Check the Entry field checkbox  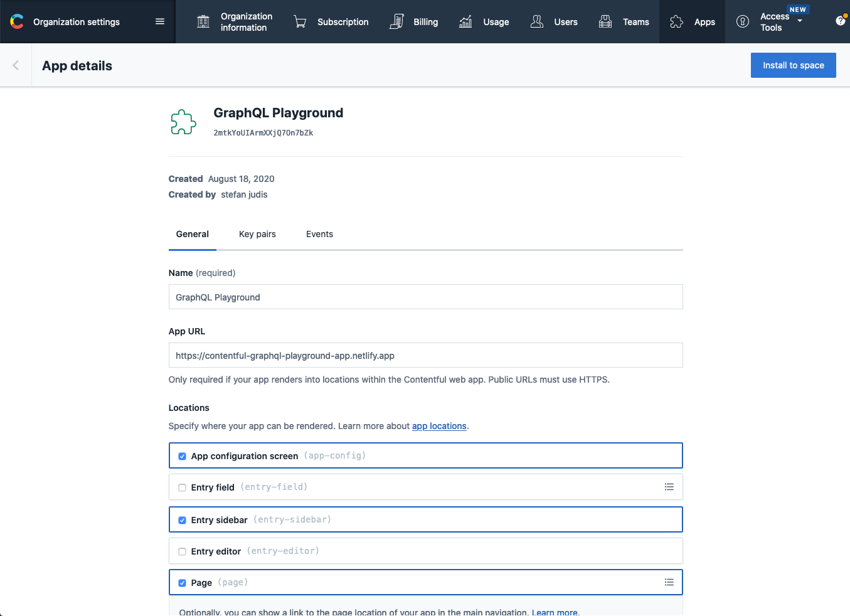(182, 487)
